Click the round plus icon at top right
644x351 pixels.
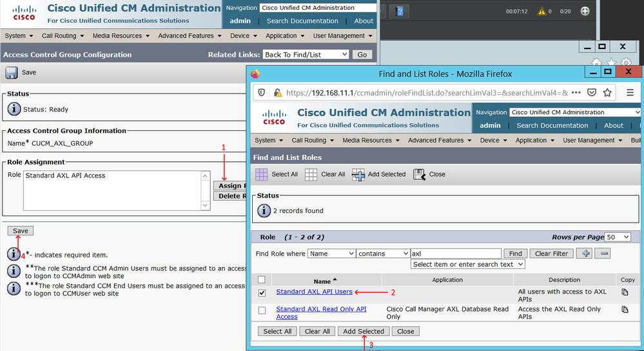pos(585,11)
